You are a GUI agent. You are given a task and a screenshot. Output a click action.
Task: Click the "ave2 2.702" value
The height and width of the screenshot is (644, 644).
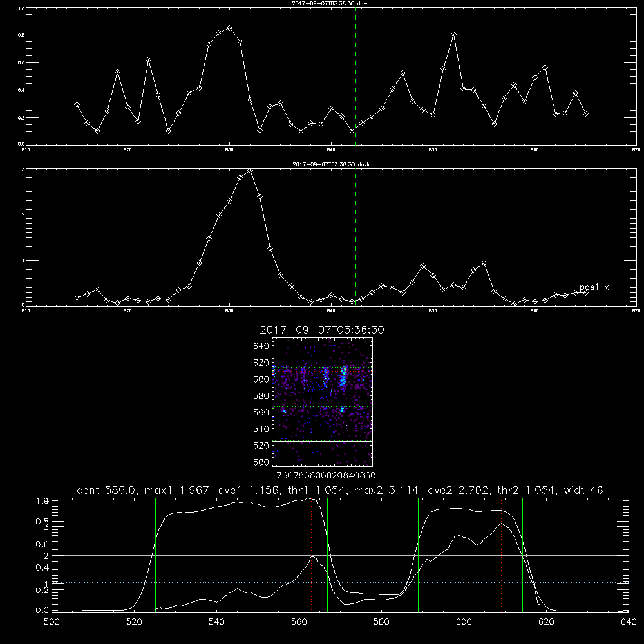coord(458,490)
